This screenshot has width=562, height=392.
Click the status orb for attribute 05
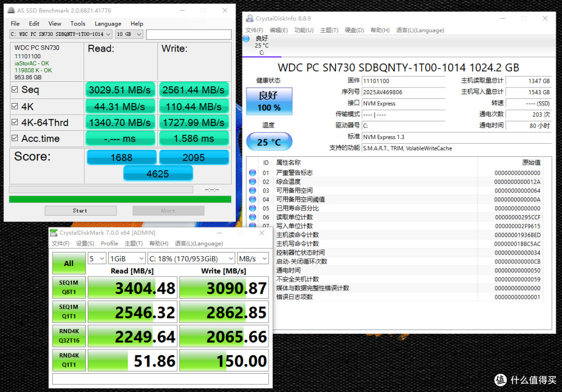tap(253, 208)
